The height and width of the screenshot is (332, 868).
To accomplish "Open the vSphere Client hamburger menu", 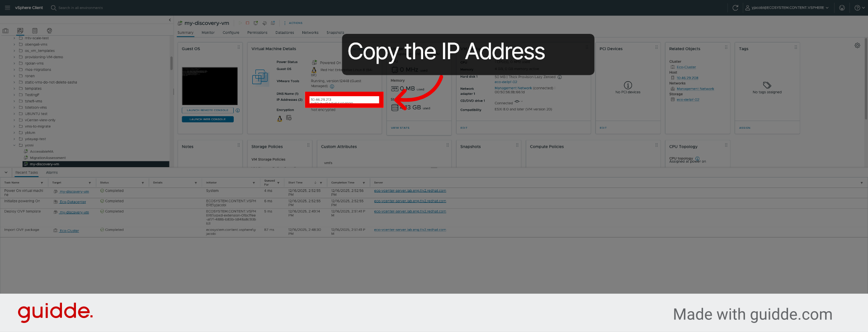I will 7,8.
